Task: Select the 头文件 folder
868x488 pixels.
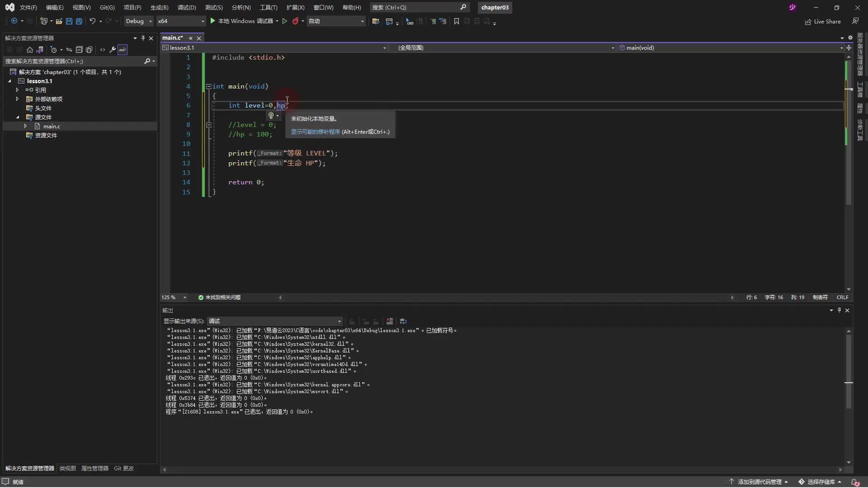Action: click(43, 108)
